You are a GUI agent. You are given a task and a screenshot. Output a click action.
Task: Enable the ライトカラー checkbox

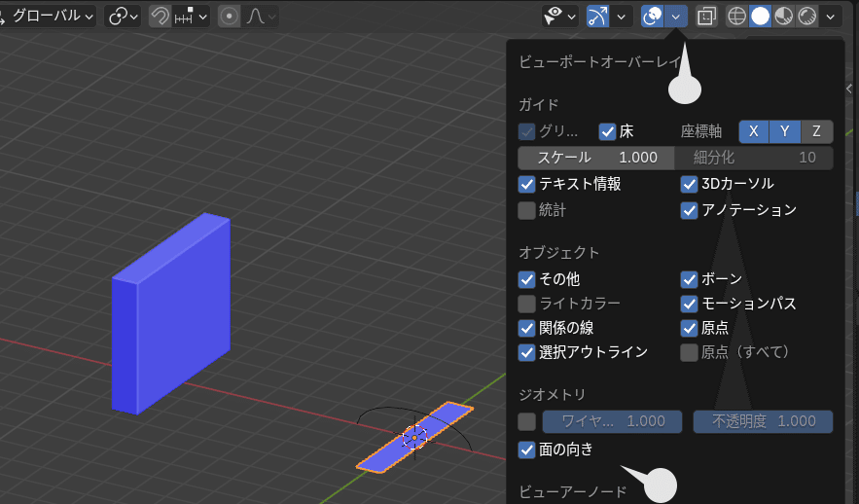[526, 304]
